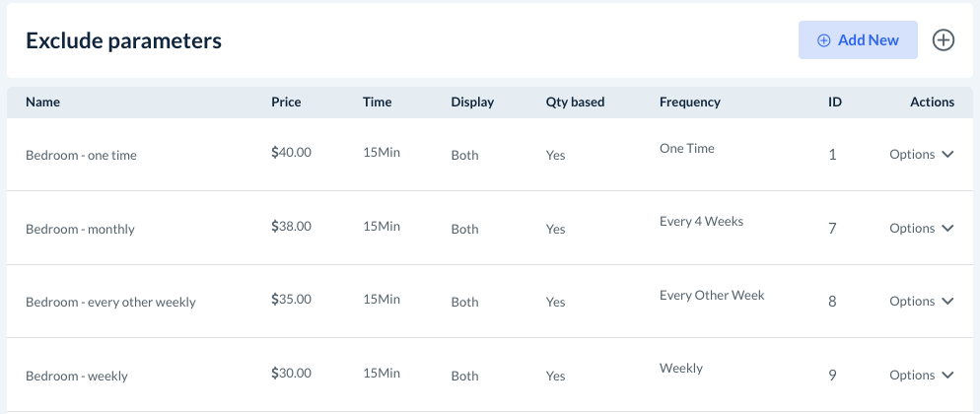Select the Time column header

[377, 103]
